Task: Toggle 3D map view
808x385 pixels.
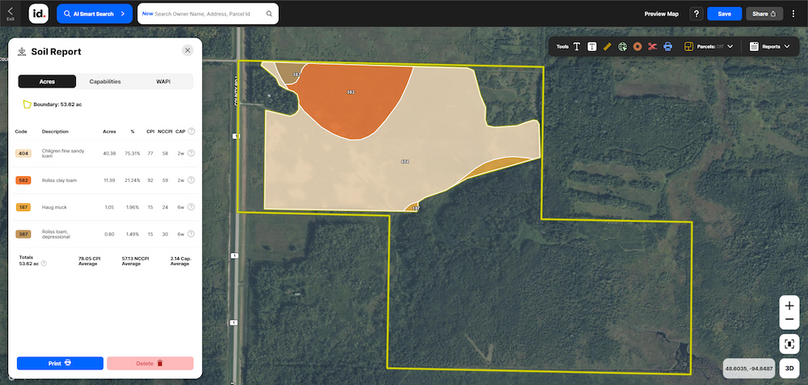Action: [x=789, y=368]
